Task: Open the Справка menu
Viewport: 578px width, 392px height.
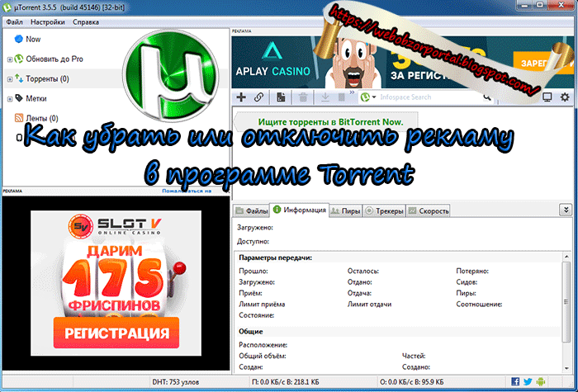Action: coord(86,22)
